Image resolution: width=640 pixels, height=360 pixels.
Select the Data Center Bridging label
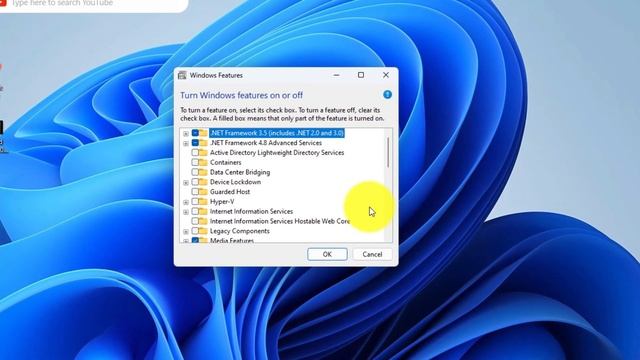coord(240,172)
